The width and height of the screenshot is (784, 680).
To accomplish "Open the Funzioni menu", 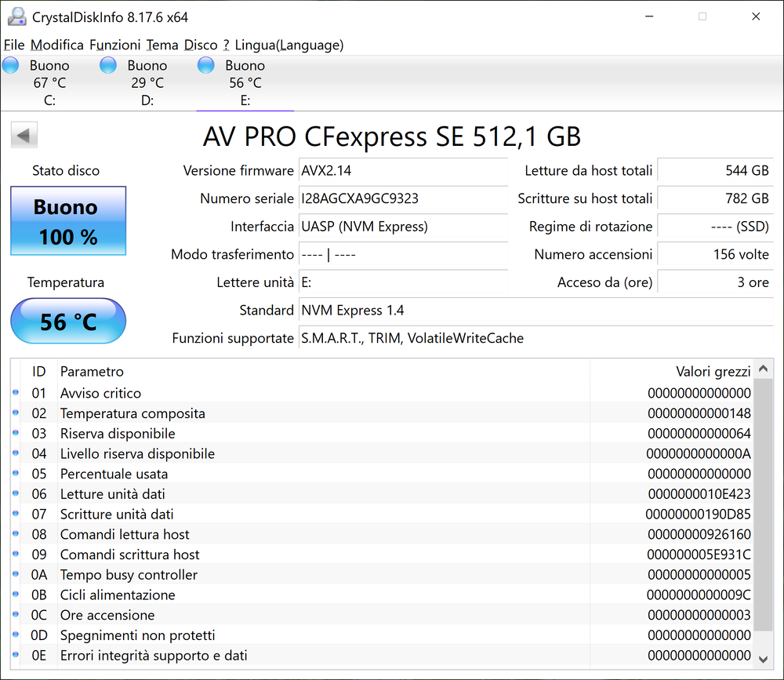I will (x=115, y=45).
